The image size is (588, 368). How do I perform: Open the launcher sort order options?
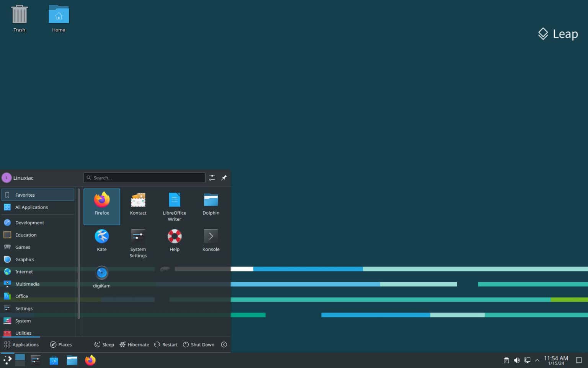tap(212, 177)
